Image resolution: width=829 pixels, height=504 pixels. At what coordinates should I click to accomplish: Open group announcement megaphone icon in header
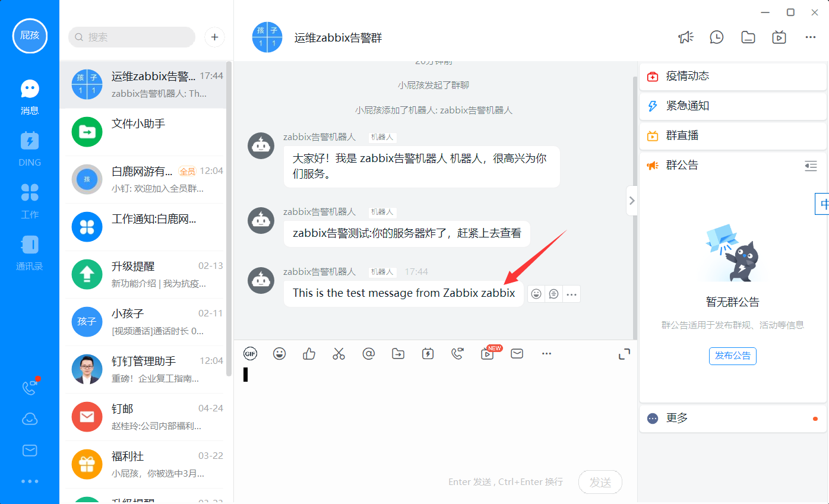[x=686, y=37]
